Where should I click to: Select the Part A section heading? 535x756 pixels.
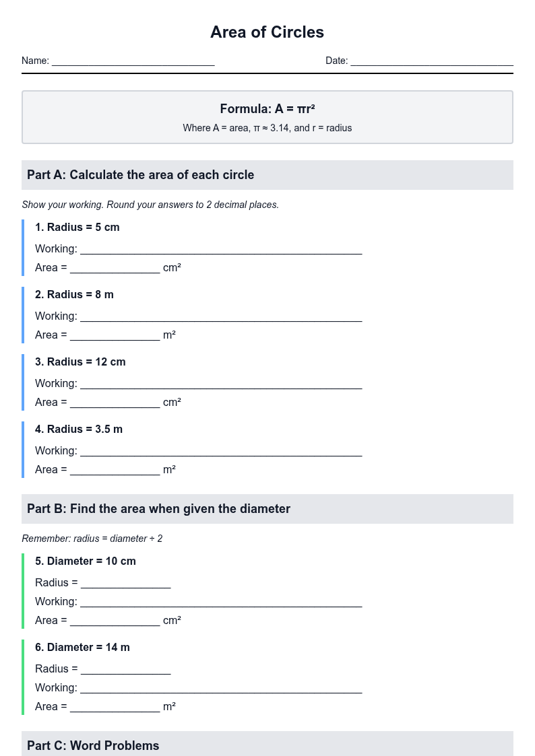(x=267, y=175)
